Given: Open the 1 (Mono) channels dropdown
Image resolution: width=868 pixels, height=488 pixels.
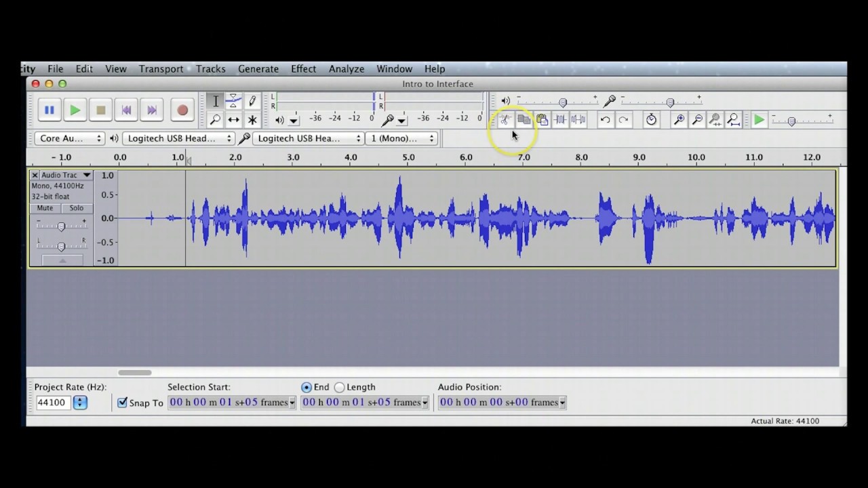Looking at the screenshot, I should 402,138.
